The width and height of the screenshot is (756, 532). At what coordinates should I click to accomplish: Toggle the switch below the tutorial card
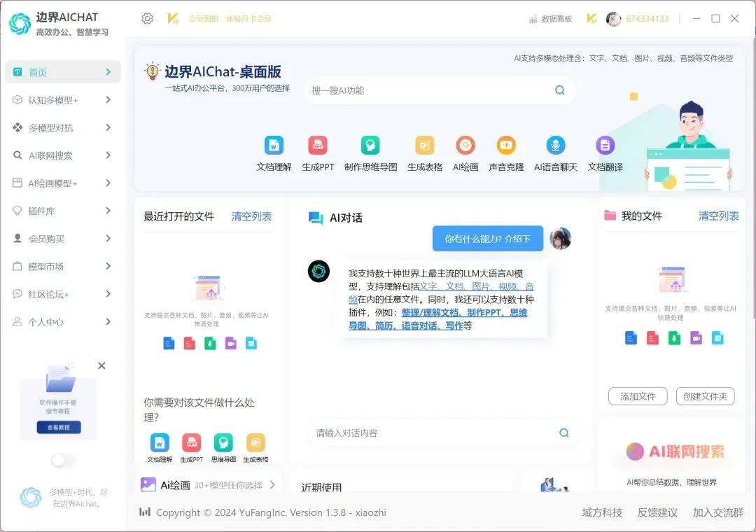tap(63, 460)
